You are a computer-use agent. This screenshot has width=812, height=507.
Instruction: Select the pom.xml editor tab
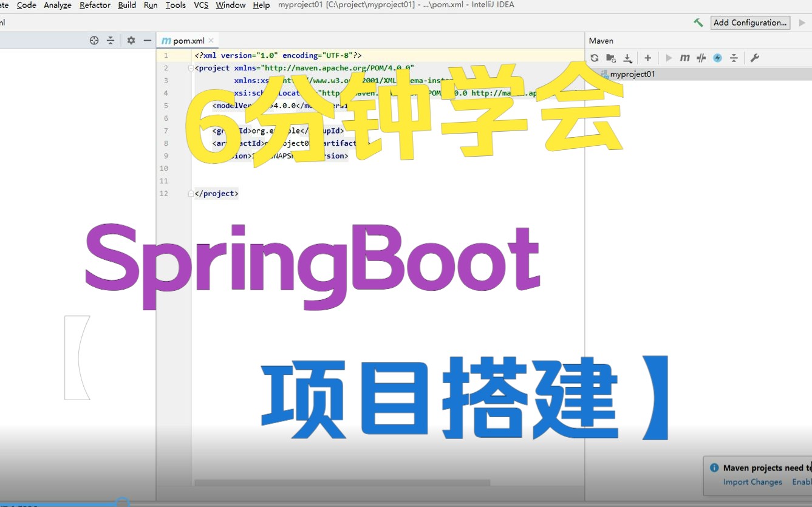188,41
